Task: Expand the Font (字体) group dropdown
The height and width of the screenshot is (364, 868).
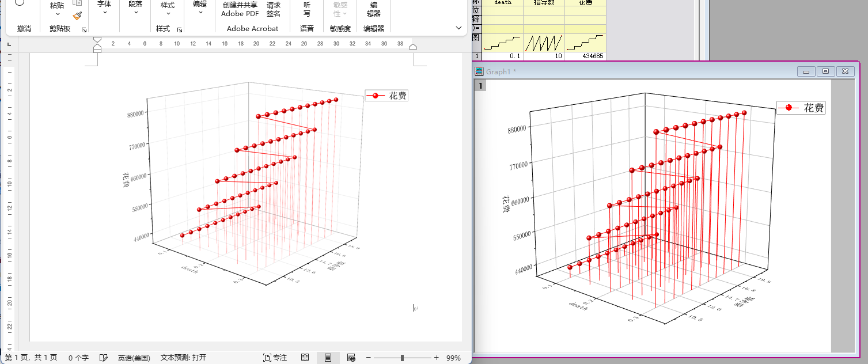Action: pos(104,12)
